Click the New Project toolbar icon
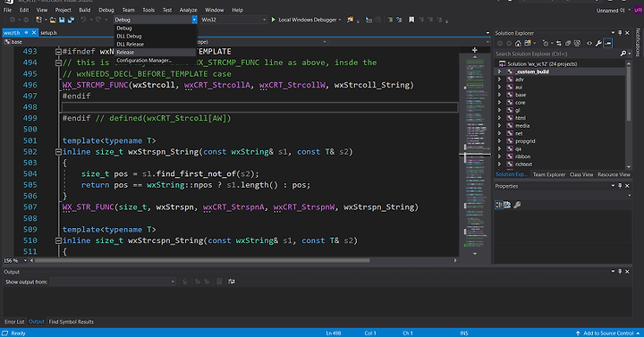The image size is (644, 337). coord(38,20)
